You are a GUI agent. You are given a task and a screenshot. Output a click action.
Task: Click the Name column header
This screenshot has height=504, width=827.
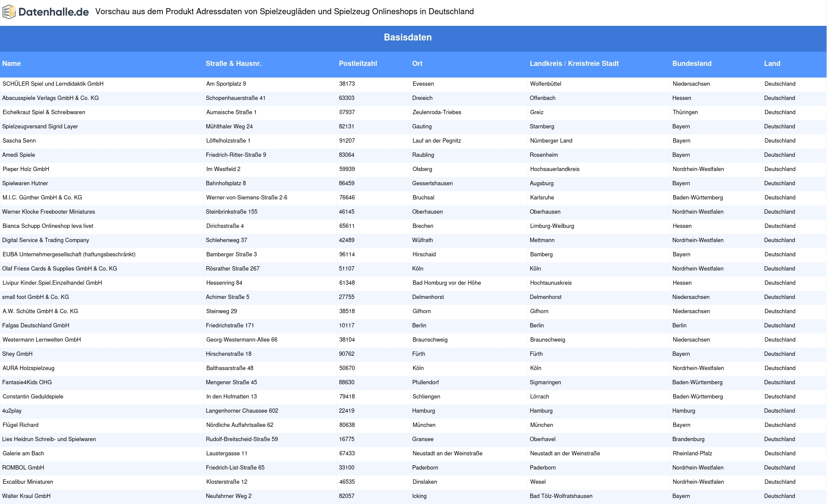click(x=12, y=64)
